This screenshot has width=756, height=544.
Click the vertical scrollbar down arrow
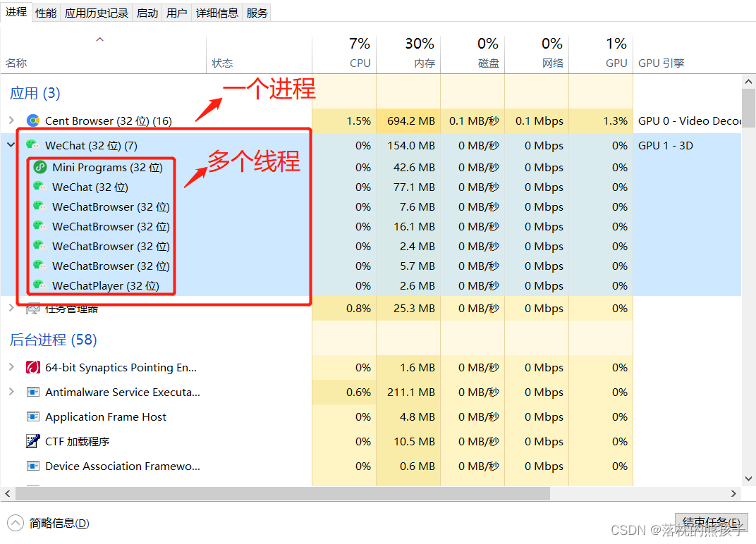[x=748, y=478]
